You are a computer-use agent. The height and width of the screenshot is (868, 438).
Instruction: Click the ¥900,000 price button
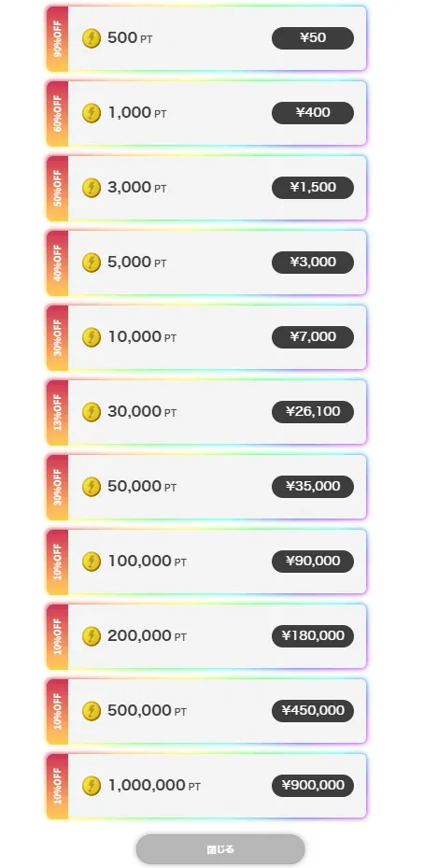pyautogui.click(x=313, y=786)
